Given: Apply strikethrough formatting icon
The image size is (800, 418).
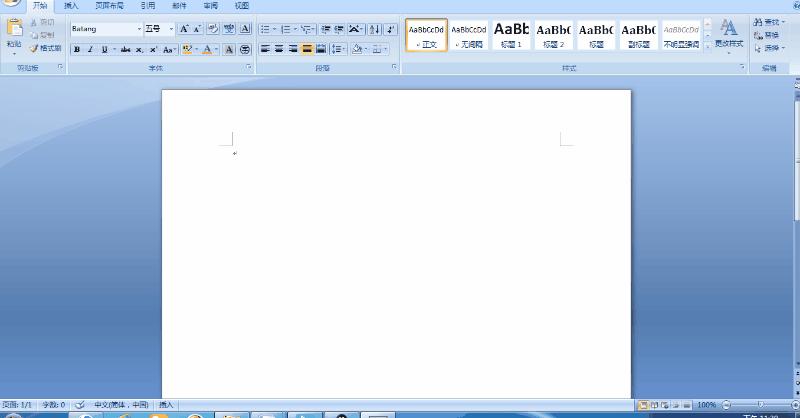Looking at the screenshot, I should coord(125,49).
